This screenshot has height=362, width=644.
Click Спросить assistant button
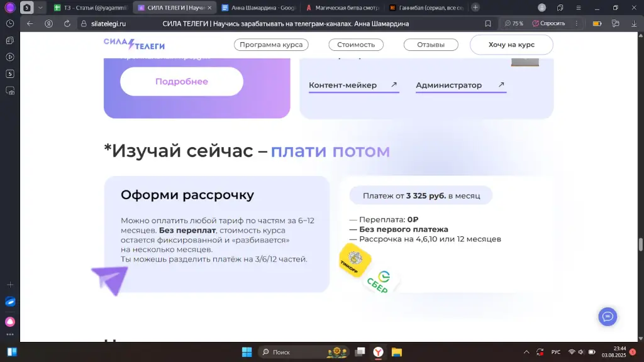click(548, 24)
